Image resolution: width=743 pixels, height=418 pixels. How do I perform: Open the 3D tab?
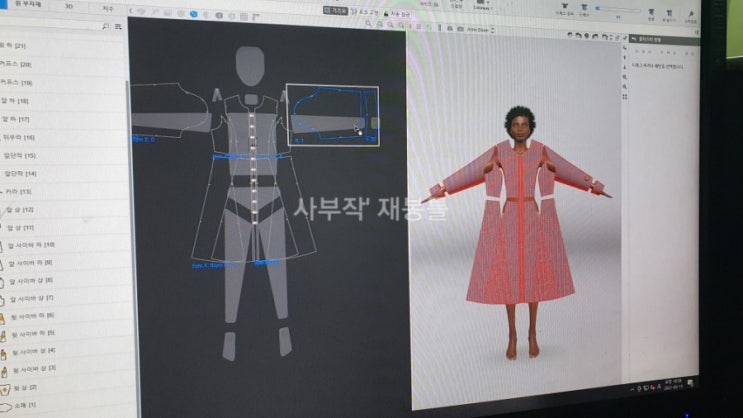70,7
